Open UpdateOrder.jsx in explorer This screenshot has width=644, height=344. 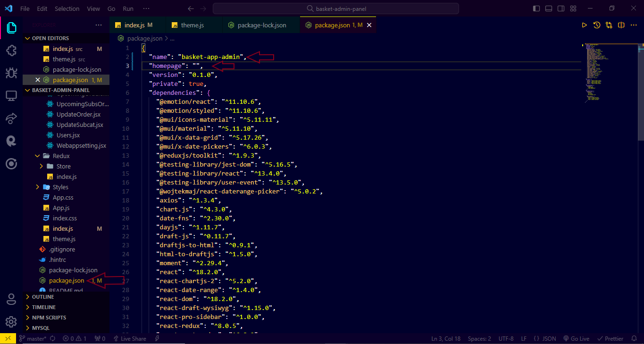78,114
